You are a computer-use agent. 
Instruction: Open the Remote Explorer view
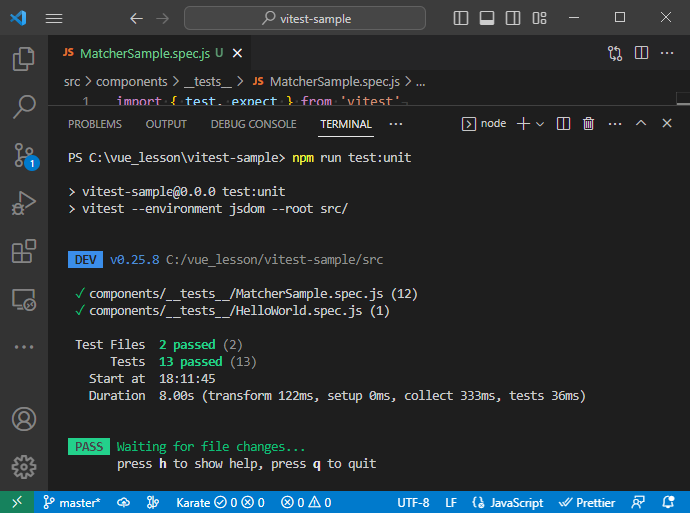pos(24,300)
